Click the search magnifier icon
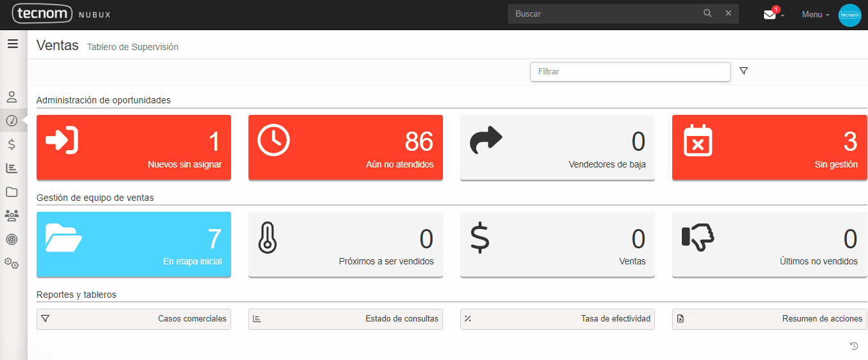The width and height of the screenshot is (868, 360). (x=707, y=13)
